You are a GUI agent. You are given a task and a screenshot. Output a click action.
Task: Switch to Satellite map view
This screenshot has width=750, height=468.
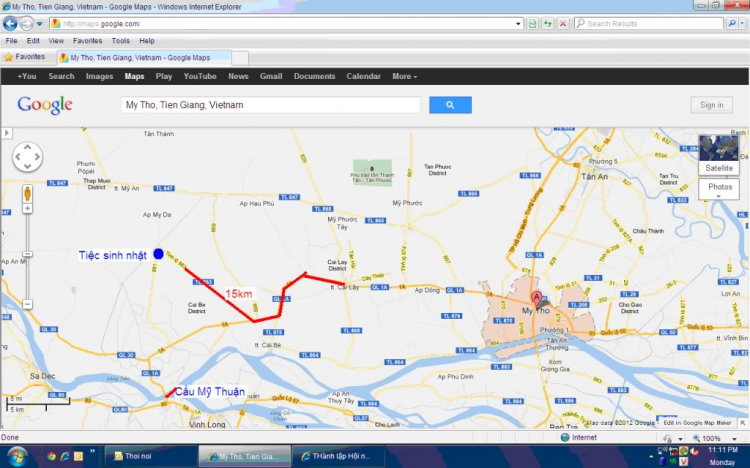[719, 155]
